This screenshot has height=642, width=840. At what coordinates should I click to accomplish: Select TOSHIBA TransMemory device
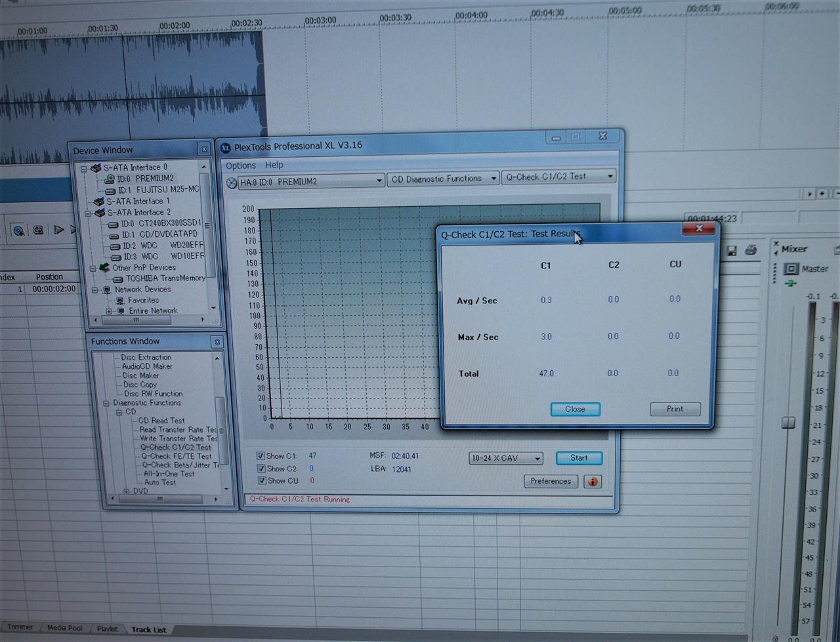(x=165, y=278)
